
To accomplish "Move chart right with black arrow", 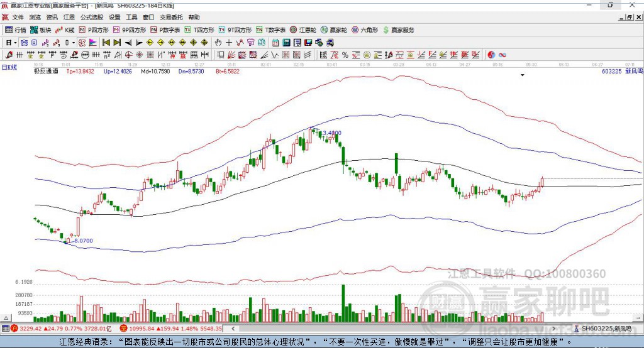I will point(139,42).
